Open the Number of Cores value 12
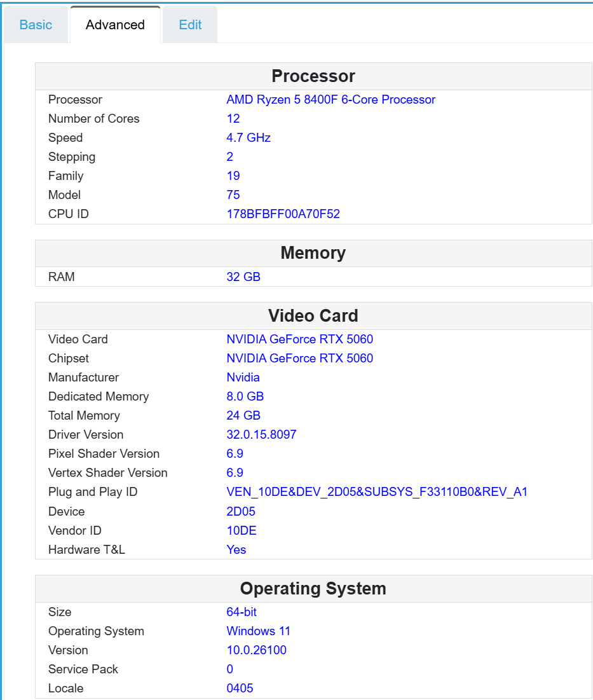593x700 pixels. pos(233,118)
